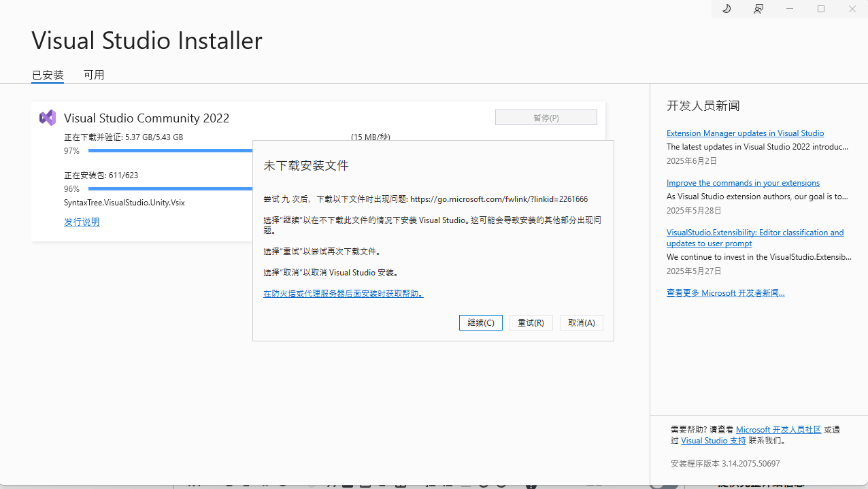Open the 在防火墙或代理服务器后面安装时获取帮助 link
Viewport: 868px width, 489px height.
(344, 294)
